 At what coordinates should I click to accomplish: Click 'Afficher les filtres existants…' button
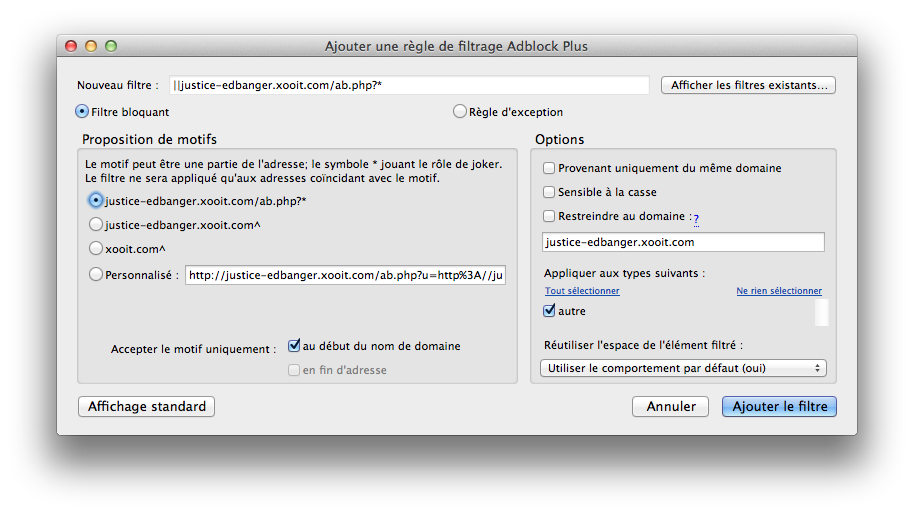click(x=748, y=85)
